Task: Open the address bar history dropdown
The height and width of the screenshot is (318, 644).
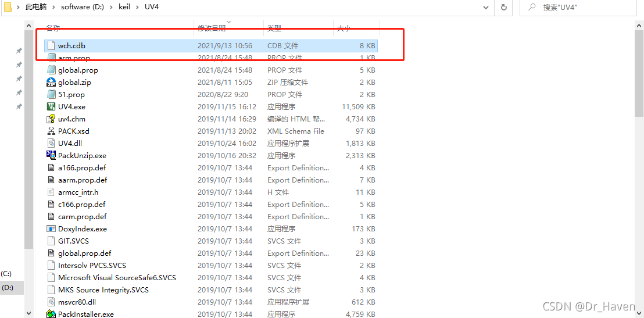Action: click(486, 7)
